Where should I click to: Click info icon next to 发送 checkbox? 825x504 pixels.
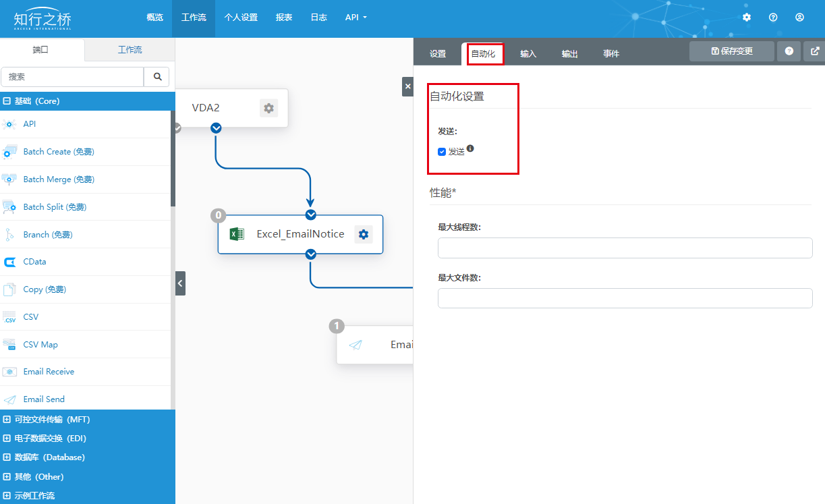pos(470,148)
